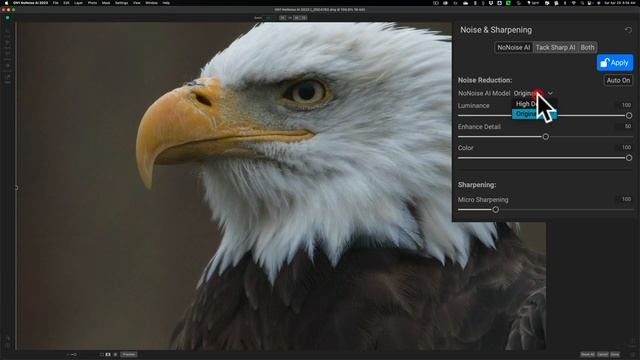This screenshot has height=360, width=640.
Task: Click the Micro Sharpening slider handle
Action: [496, 209]
